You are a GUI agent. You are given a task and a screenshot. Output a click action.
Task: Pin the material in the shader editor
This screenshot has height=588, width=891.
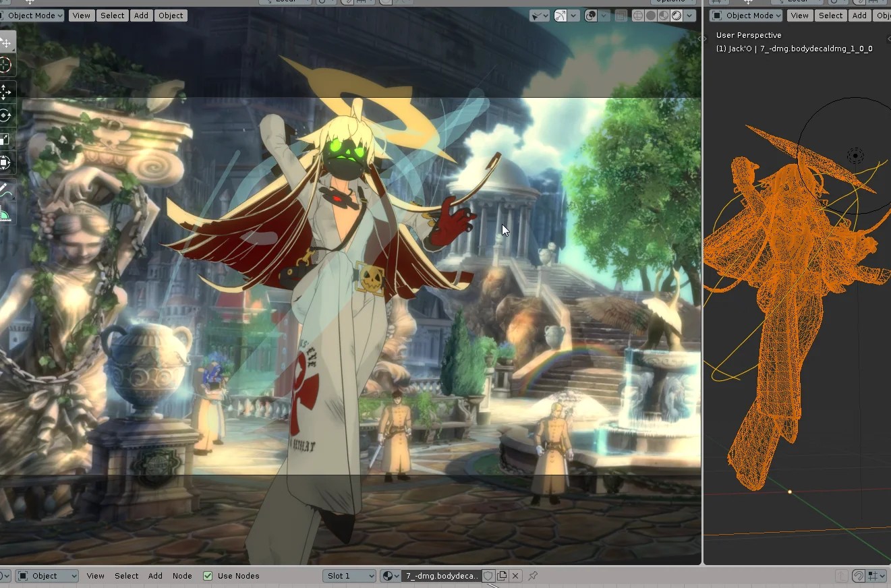(532, 576)
